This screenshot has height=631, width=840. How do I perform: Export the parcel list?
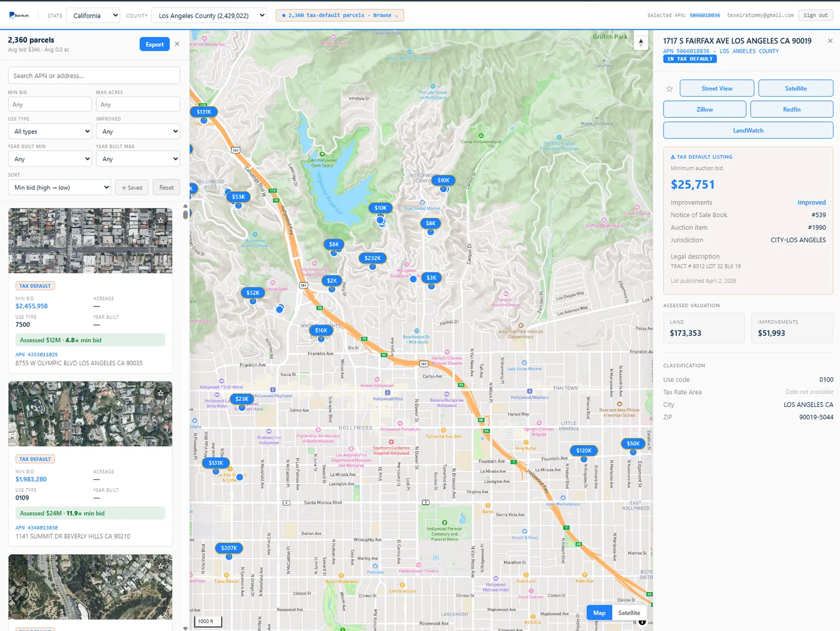pos(154,44)
